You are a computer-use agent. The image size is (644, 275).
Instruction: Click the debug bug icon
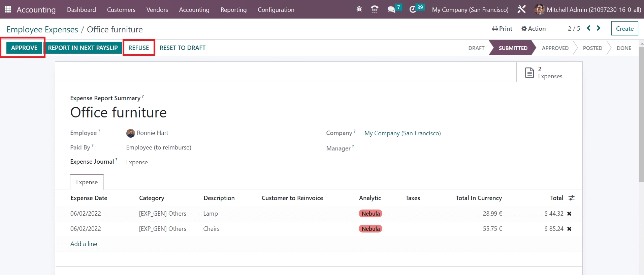pos(359,9)
